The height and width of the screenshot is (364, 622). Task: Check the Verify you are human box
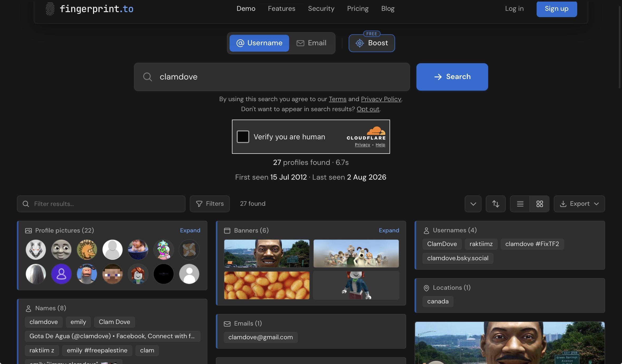click(243, 136)
